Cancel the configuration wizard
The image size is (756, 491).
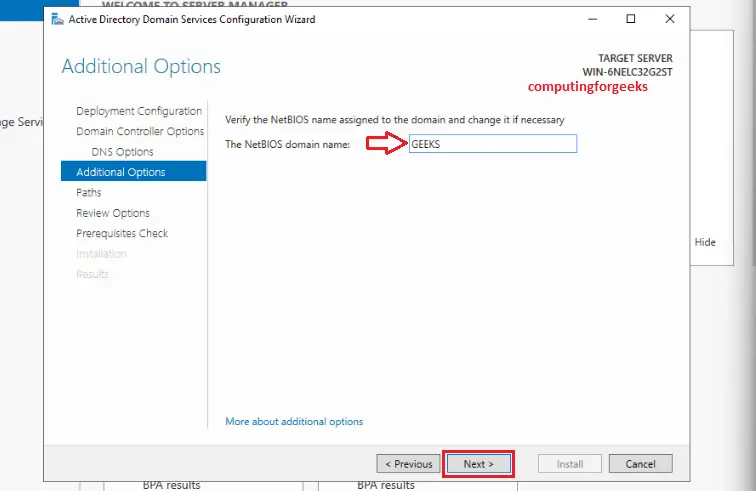point(640,464)
